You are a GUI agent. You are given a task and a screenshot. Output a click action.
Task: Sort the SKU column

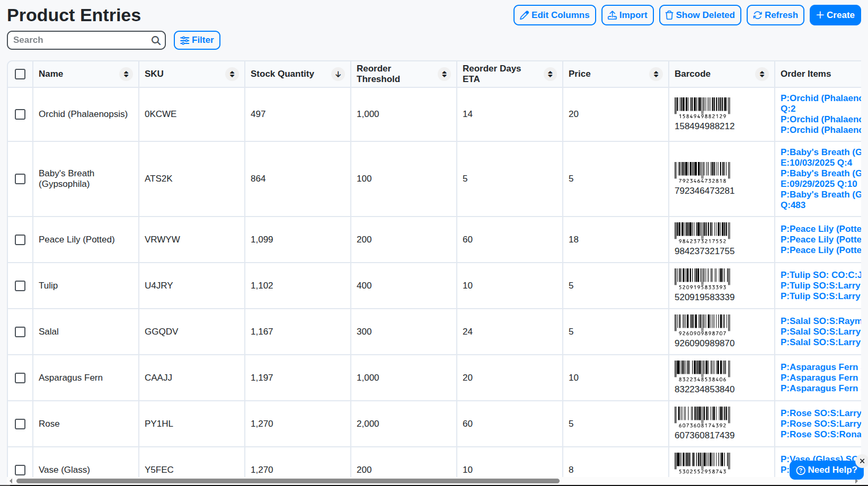pyautogui.click(x=232, y=74)
